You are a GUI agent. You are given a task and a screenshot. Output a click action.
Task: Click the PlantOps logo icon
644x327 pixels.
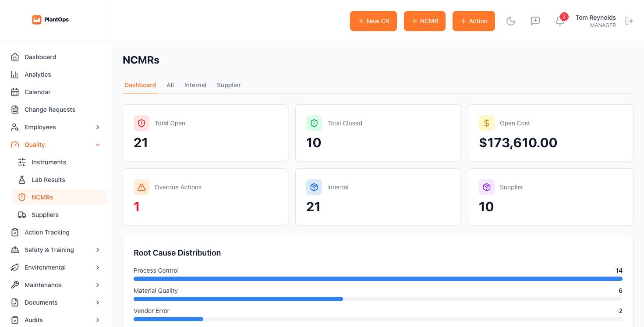pos(37,20)
